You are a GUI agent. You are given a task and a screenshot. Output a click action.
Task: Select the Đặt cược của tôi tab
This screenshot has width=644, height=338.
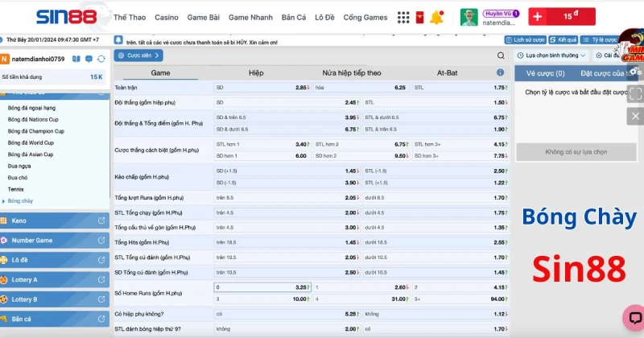(608, 73)
